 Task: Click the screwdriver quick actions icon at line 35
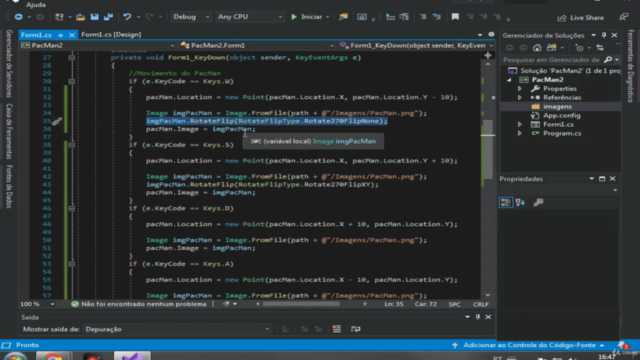click(x=57, y=121)
